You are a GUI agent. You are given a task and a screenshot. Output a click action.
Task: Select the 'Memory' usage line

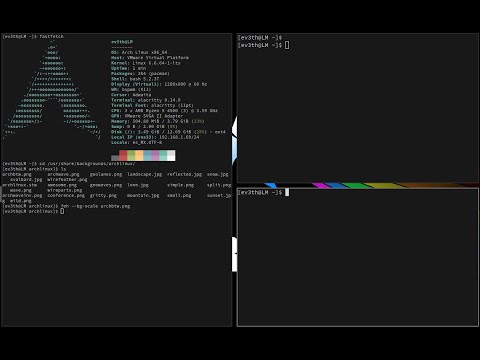158,121
